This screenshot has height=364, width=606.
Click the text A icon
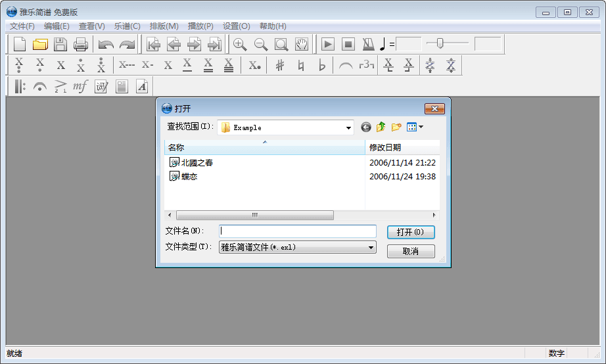(x=142, y=87)
